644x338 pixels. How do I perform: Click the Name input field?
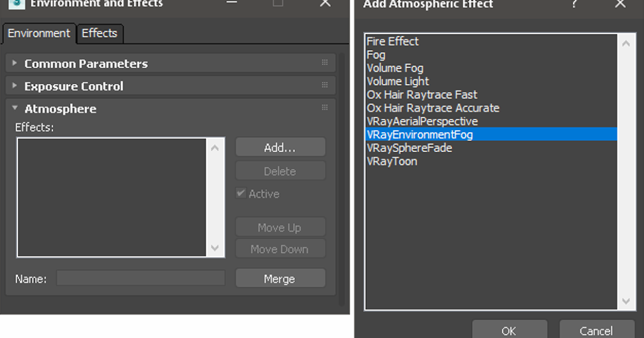(x=141, y=278)
